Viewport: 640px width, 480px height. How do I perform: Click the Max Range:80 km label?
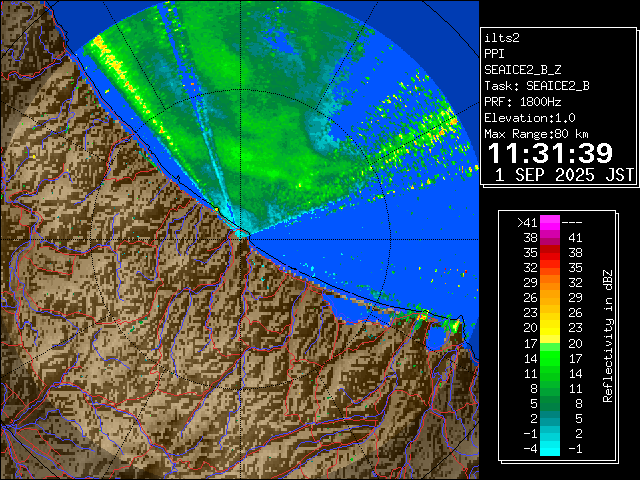536,134
